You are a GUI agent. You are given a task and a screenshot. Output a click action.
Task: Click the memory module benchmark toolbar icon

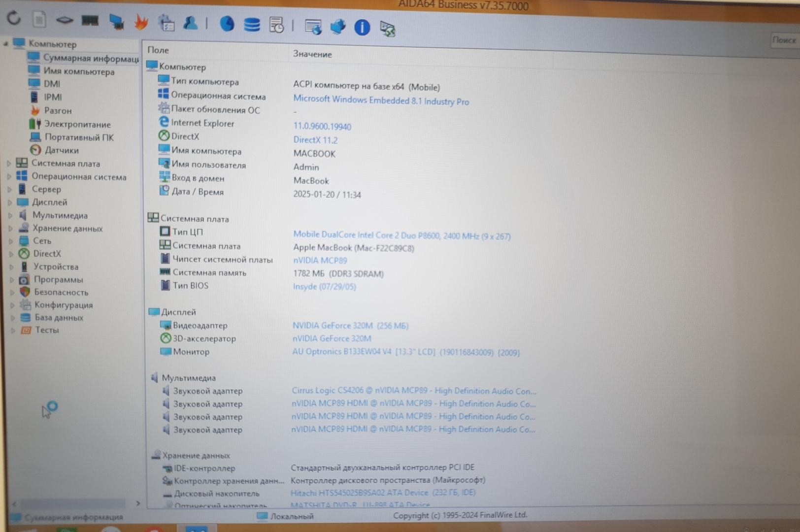pyautogui.click(x=90, y=21)
